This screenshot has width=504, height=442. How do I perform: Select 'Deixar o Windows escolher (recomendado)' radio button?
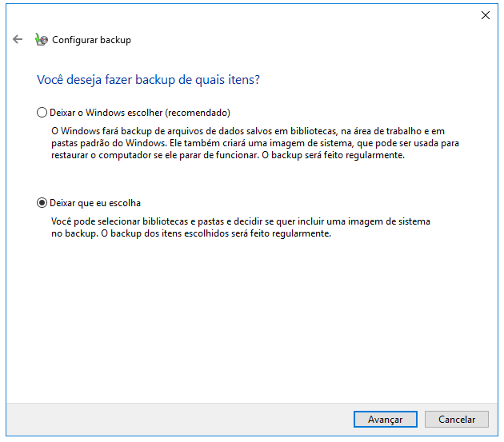click(42, 113)
